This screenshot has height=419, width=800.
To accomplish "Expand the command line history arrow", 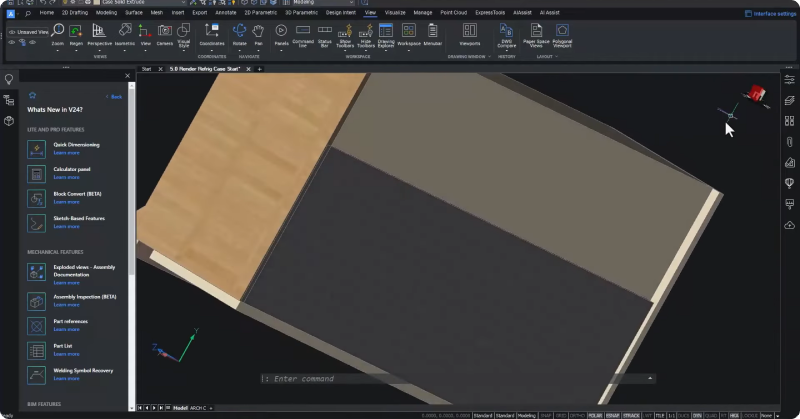I will click(x=649, y=378).
